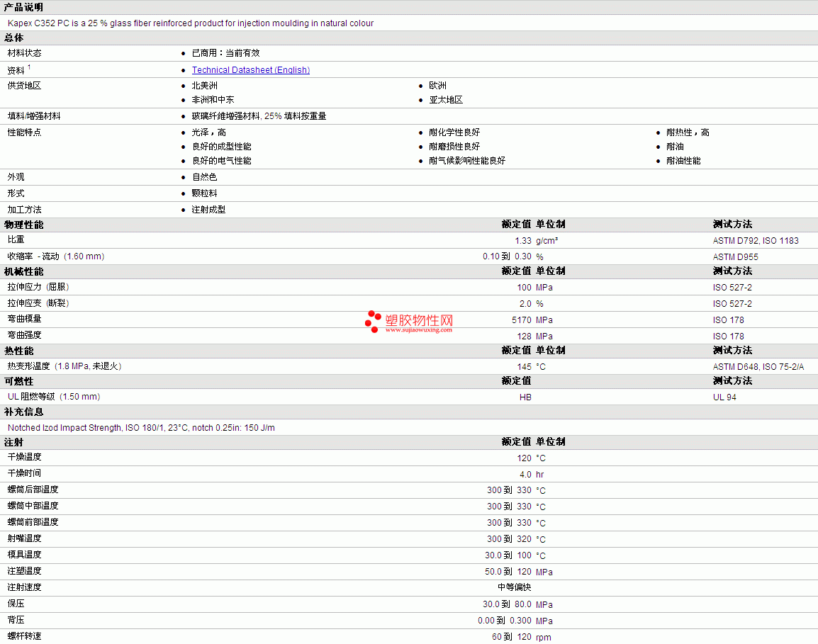
Task: Select the 材料状态 row label
Action: click(x=25, y=53)
